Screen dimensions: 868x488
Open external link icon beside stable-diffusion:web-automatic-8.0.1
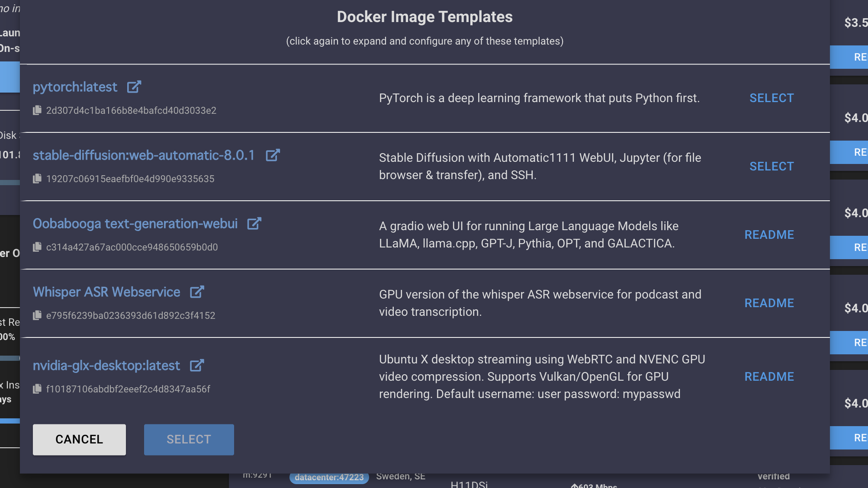273,155
